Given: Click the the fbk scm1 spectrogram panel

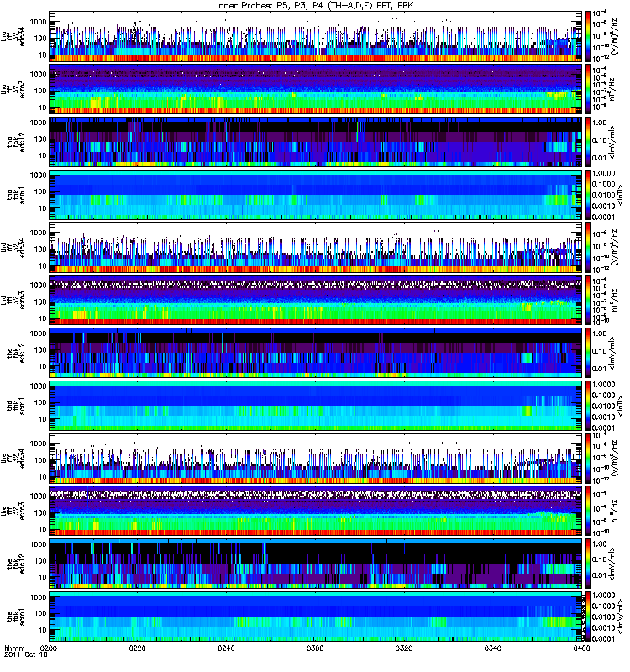Looking at the screenshot, I should [316, 617].
